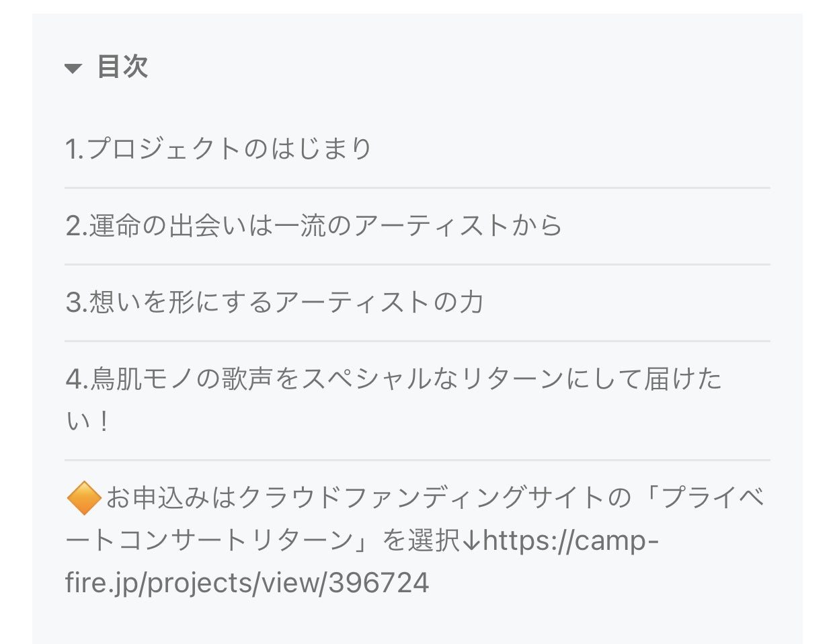Click the "3." number of the third entry
Image resolution: width=835 pixels, height=644 pixels.
(77, 303)
